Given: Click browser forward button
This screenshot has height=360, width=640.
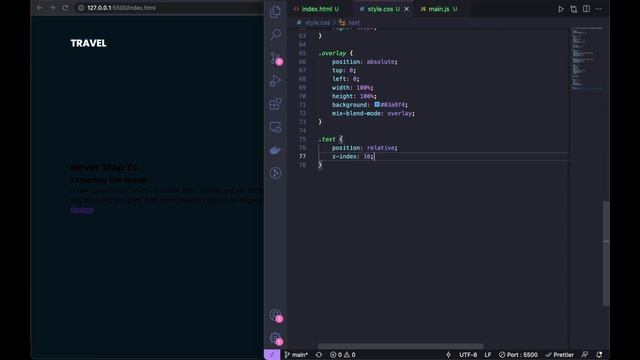Looking at the screenshot, I should click(52, 8).
